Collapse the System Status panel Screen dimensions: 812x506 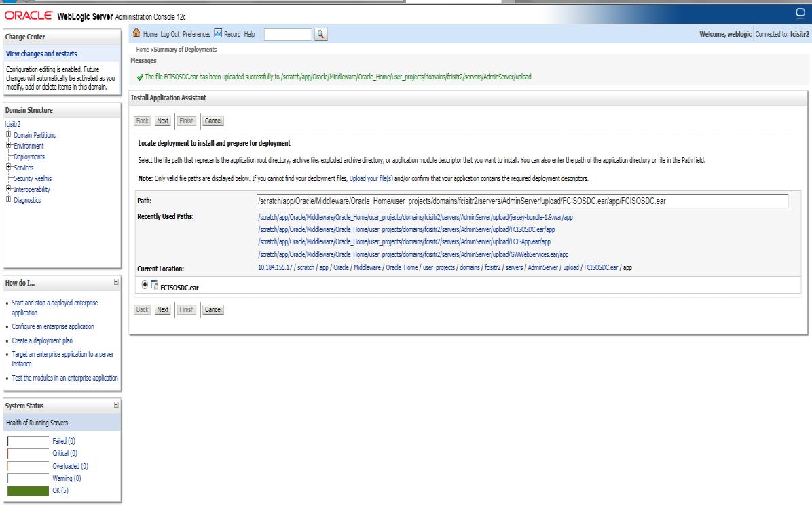click(x=116, y=404)
